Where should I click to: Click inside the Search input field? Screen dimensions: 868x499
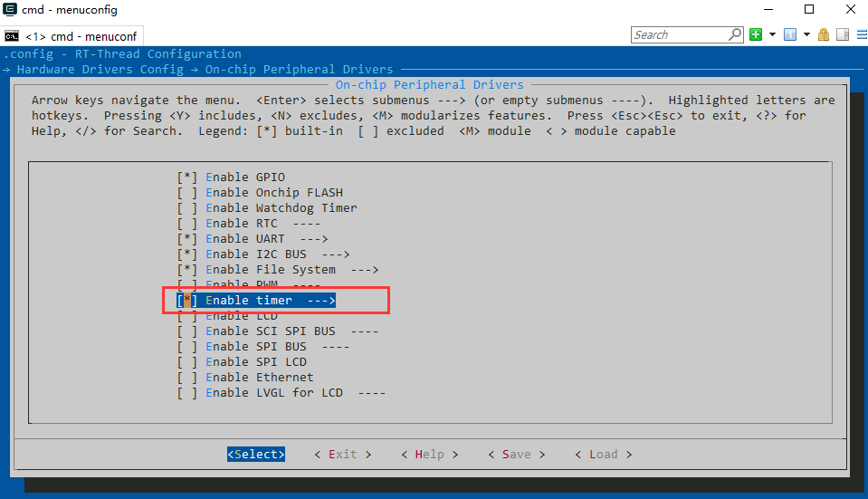[x=679, y=35]
